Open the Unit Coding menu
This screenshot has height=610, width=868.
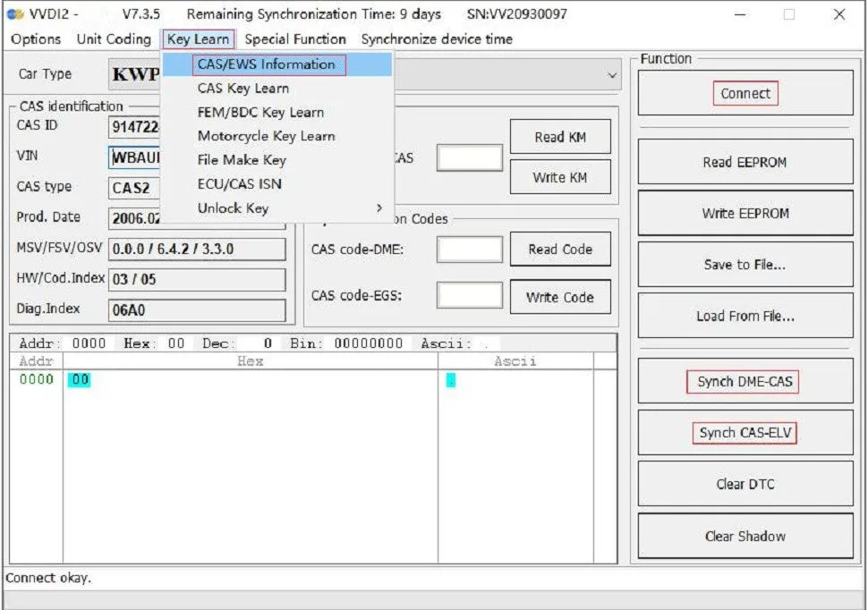click(114, 39)
